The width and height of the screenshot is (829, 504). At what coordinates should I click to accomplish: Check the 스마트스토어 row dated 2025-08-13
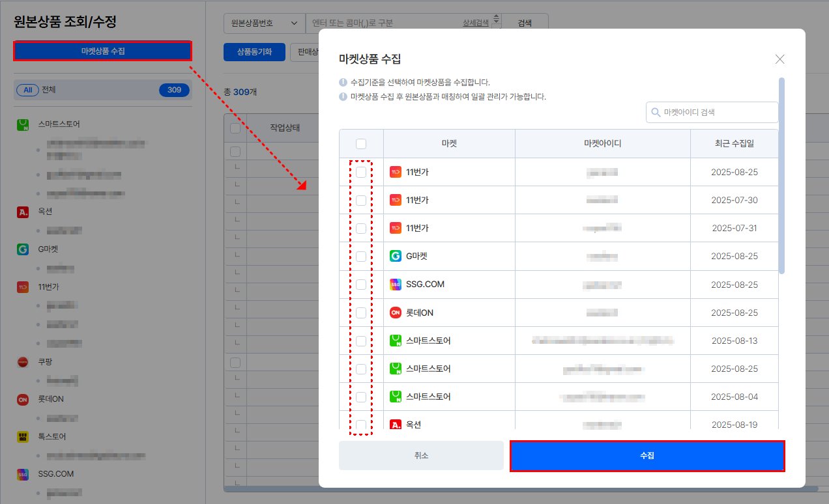[x=361, y=341]
